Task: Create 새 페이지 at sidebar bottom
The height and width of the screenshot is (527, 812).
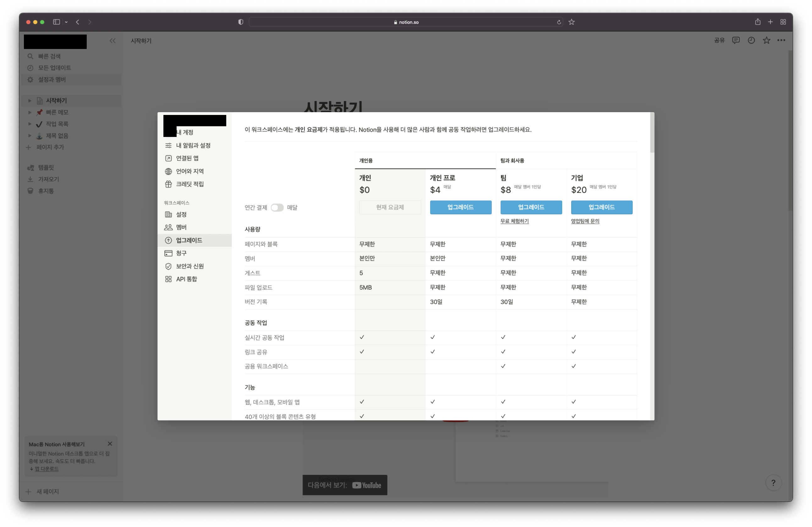Action: pos(71,491)
